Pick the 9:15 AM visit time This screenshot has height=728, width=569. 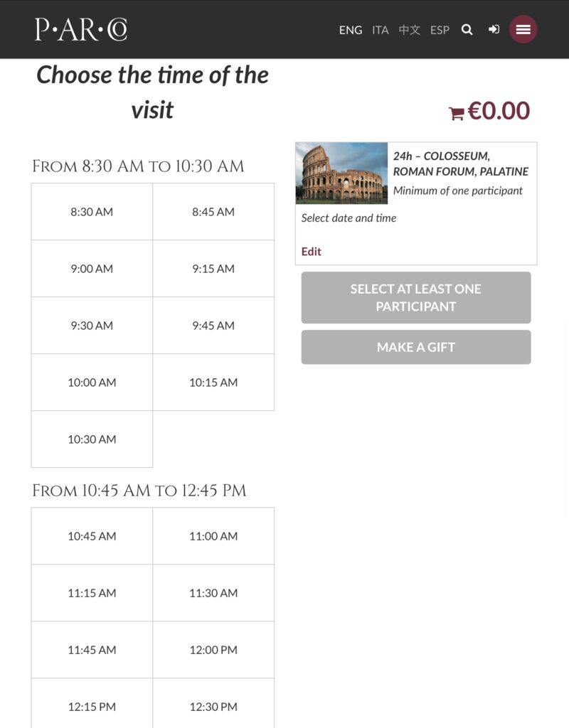coord(213,269)
